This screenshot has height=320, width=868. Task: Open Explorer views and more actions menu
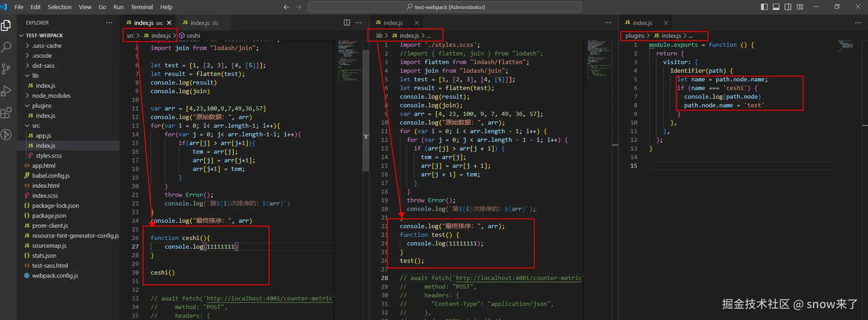click(x=109, y=23)
